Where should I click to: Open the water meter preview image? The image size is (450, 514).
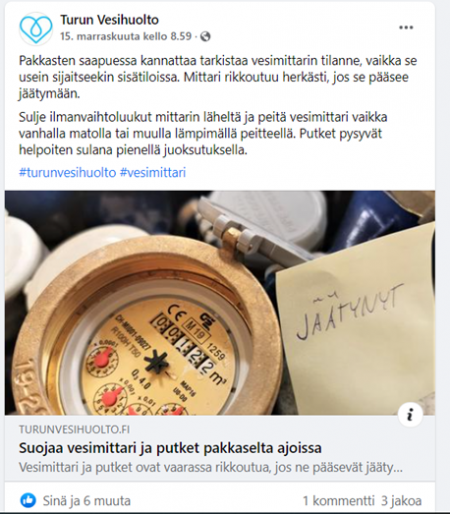coord(220,303)
